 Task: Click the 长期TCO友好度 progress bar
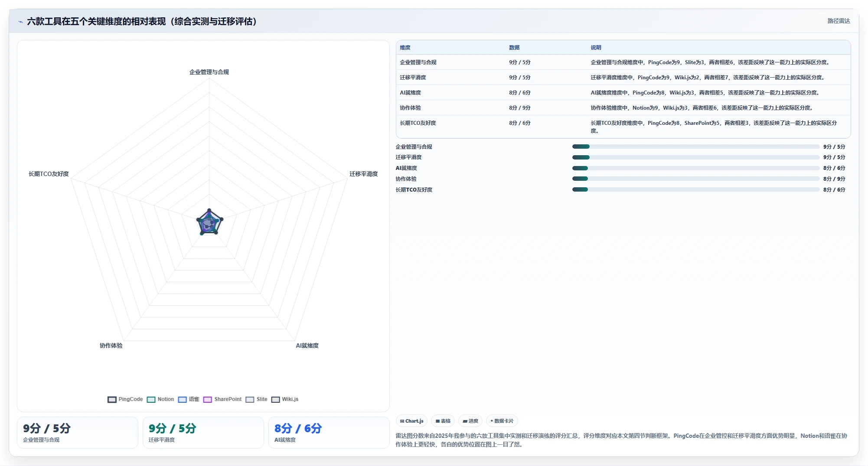[695, 189]
